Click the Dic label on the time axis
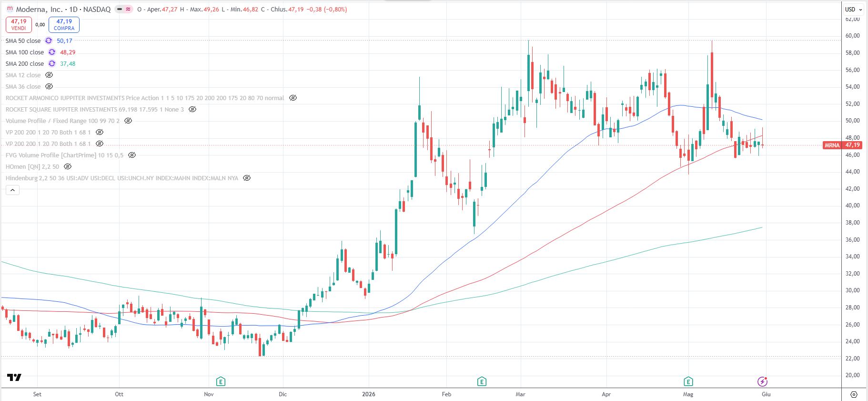The image size is (868, 401). click(x=283, y=394)
